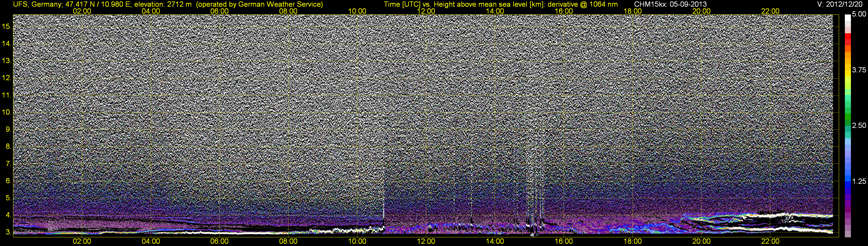Click the "16:00" time label on the lower axis
The width and height of the screenshot is (868, 246).
pos(564,241)
